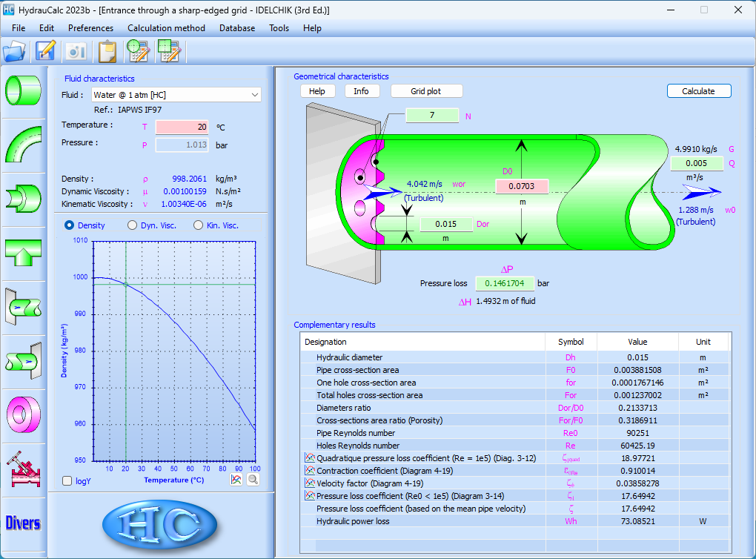Switch graph to Dyn. Visc.
Image resolution: width=756 pixels, height=559 pixels.
coord(133,225)
